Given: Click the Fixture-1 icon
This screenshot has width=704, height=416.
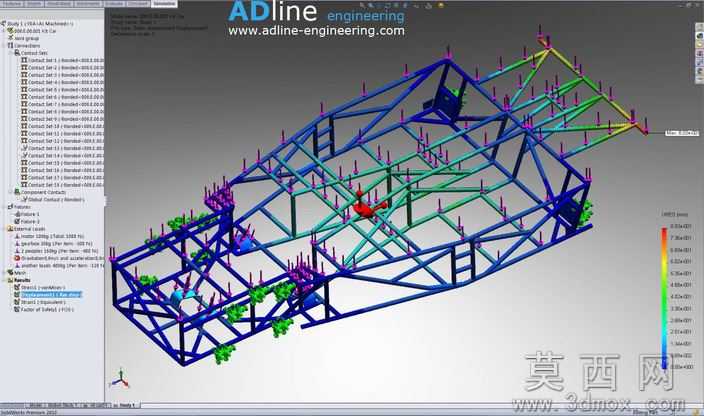Looking at the screenshot, I should [17, 214].
